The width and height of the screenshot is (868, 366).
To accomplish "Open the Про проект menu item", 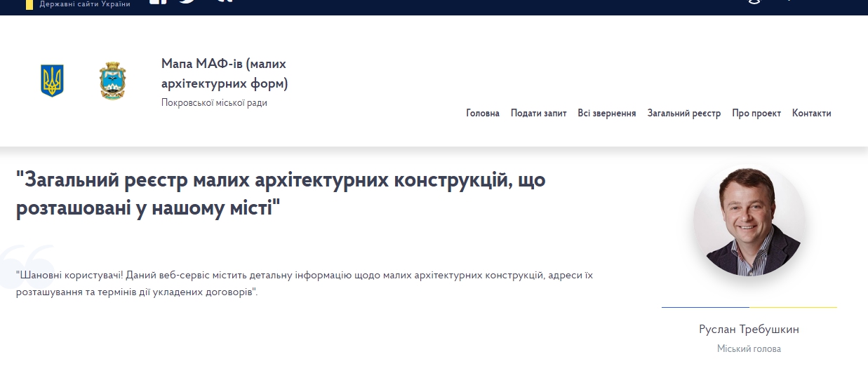I will click(756, 114).
